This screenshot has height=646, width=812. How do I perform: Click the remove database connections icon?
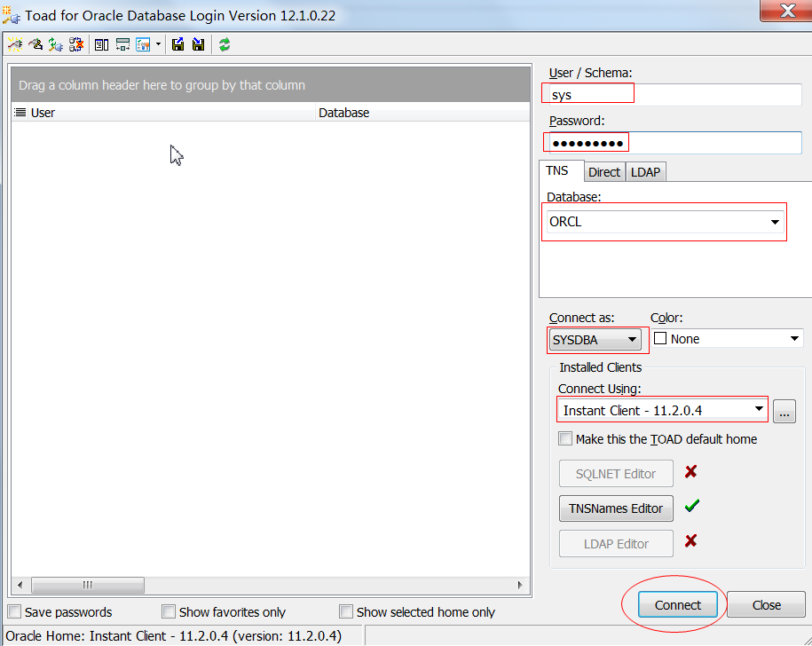click(76, 45)
